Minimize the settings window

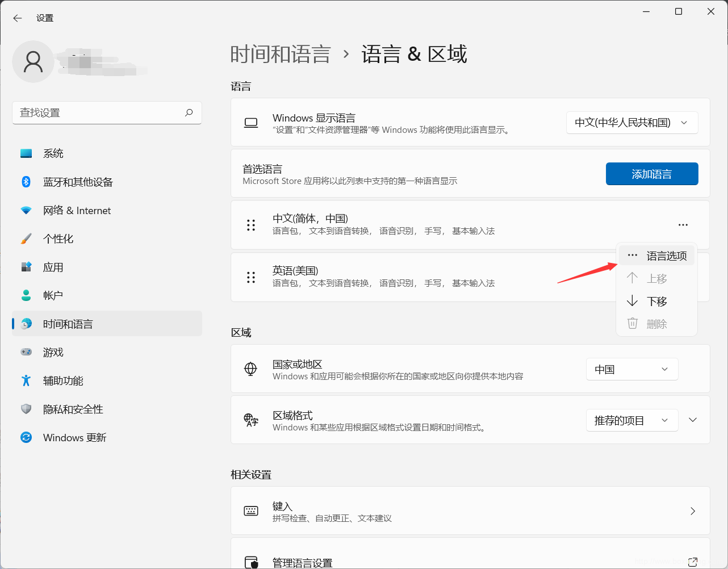point(646,11)
